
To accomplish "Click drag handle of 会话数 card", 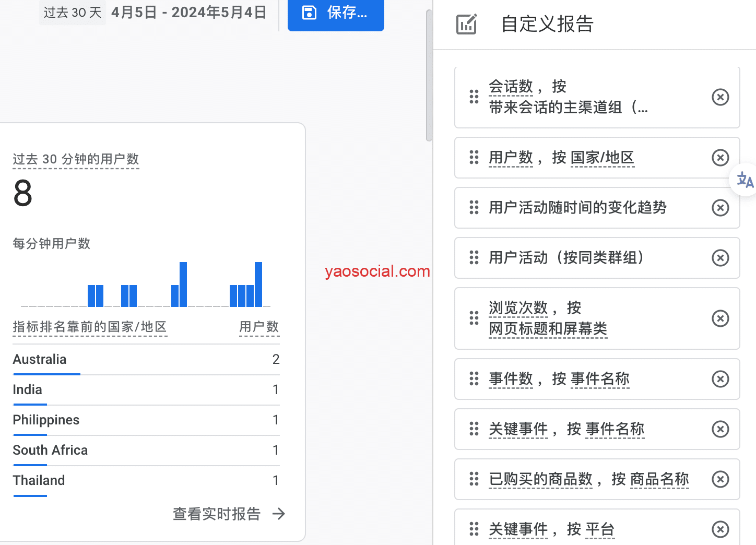I will pyautogui.click(x=474, y=97).
